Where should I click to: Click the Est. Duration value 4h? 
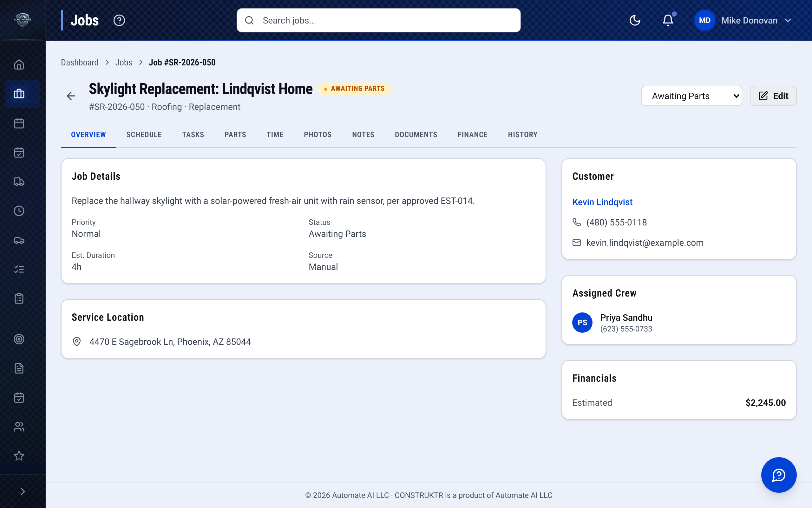point(76,267)
